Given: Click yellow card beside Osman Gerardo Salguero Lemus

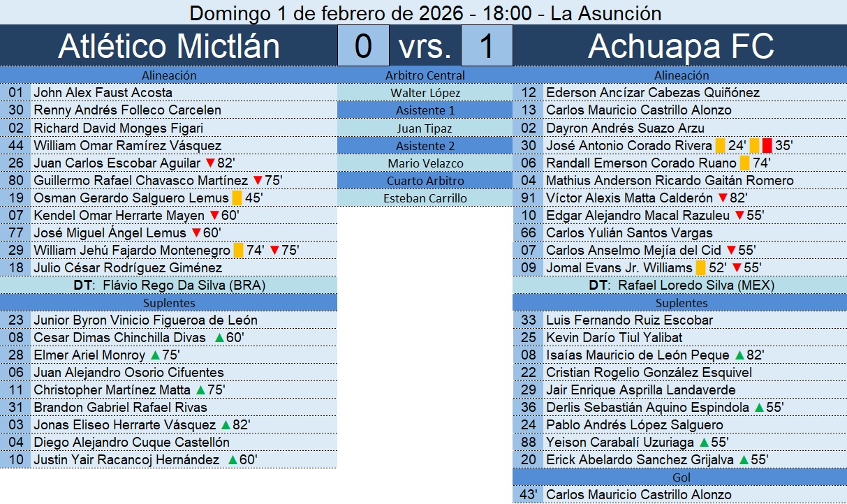Looking at the screenshot, I should tap(237, 198).
